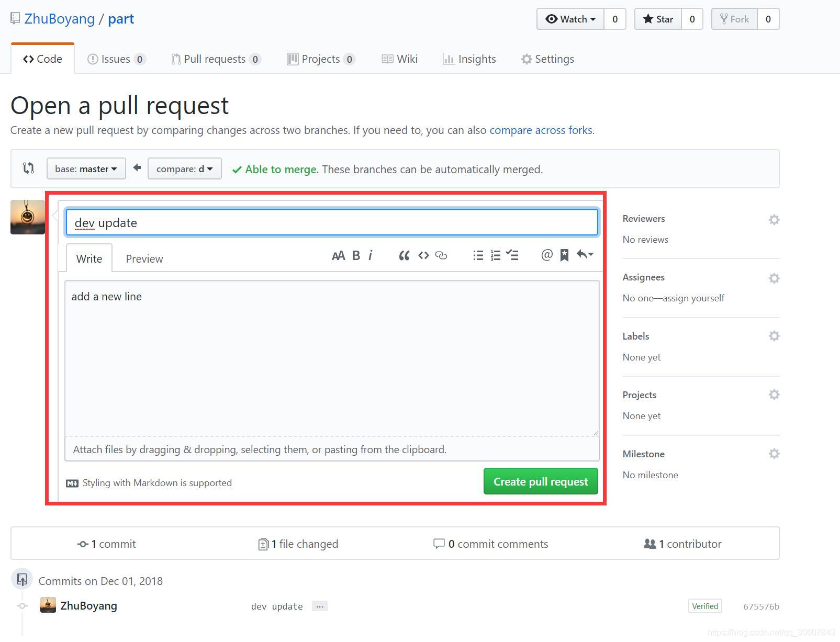Screen dimensions: 840x642
Task: Click the ZhuBoyang commit avatar thumbnail
Action: pos(48,605)
